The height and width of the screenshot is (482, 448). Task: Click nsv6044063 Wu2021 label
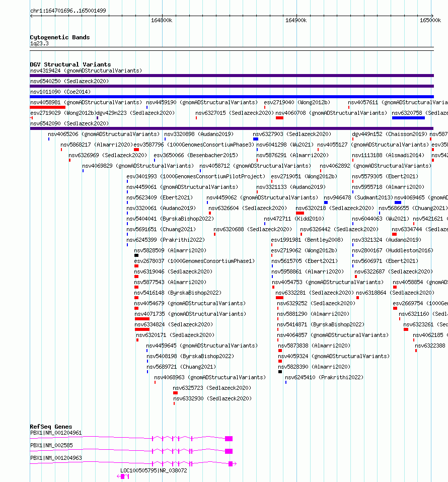click(381, 219)
